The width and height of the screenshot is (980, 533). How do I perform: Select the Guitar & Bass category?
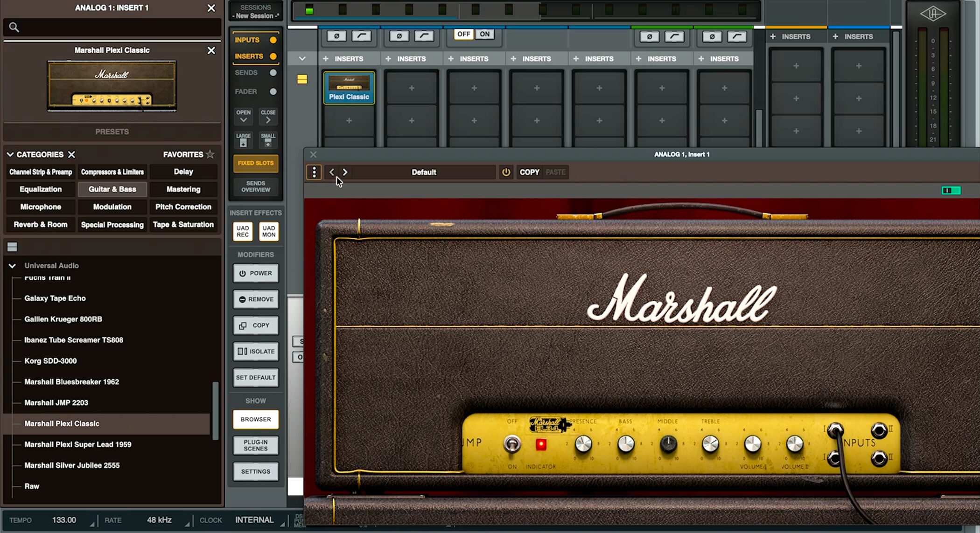pos(112,189)
